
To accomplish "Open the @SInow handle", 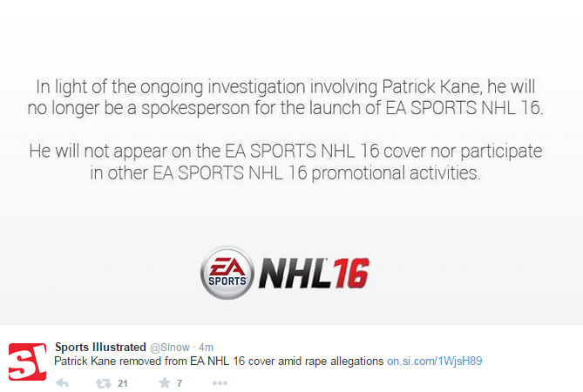I will pyautogui.click(x=170, y=348).
